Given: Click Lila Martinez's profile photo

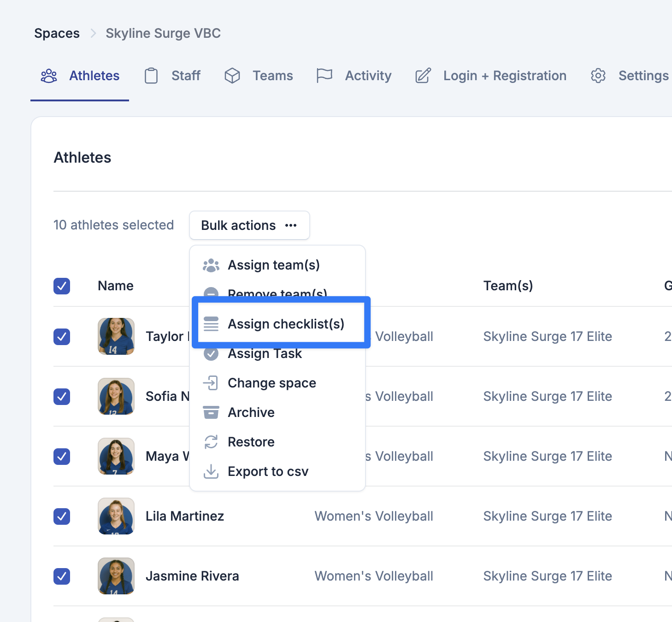Looking at the screenshot, I should [x=116, y=516].
